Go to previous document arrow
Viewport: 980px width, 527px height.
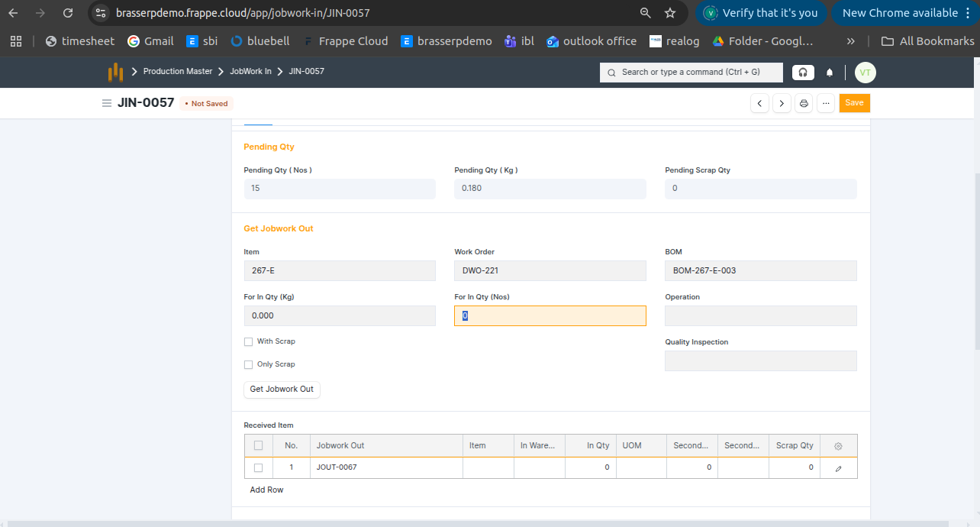pyautogui.click(x=759, y=103)
